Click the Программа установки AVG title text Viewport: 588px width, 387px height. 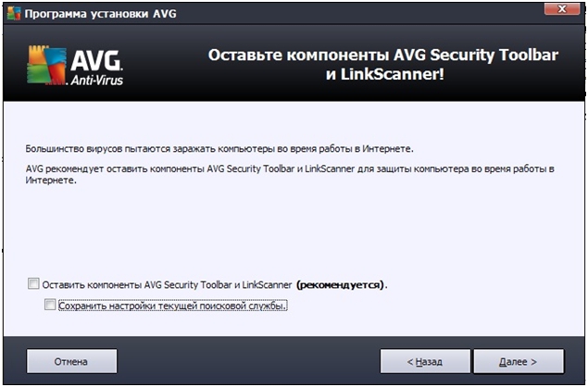point(100,14)
